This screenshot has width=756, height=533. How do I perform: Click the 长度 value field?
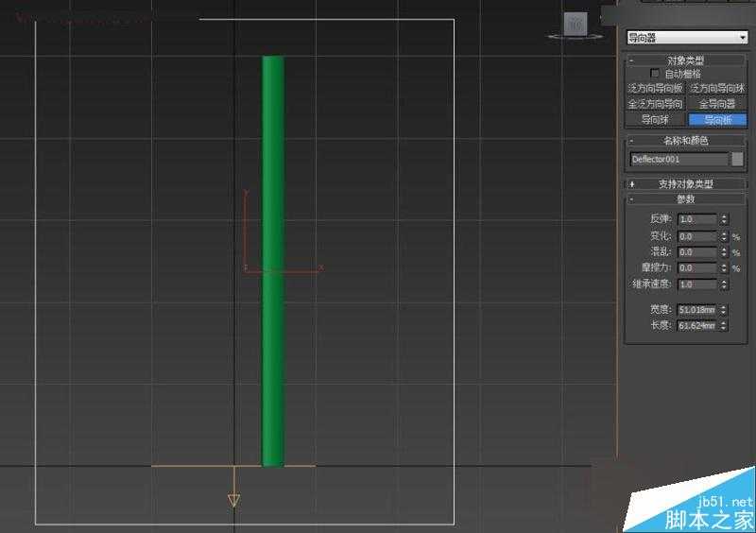(697, 326)
